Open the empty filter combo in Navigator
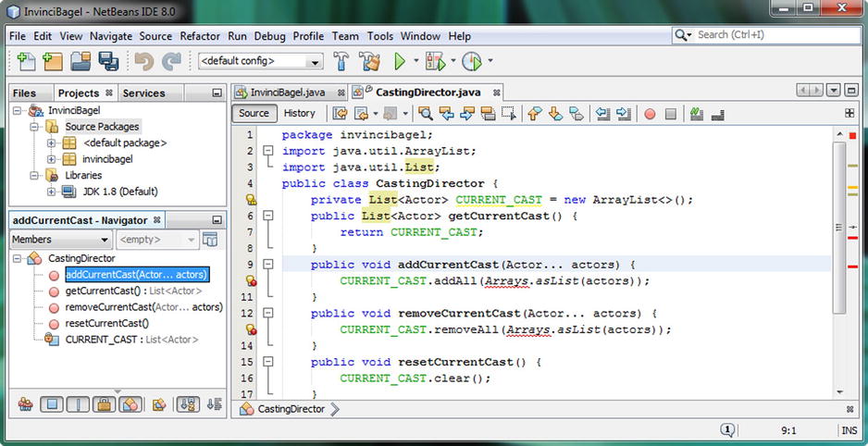The height and width of the screenshot is (446, 868). coord(157,240)
